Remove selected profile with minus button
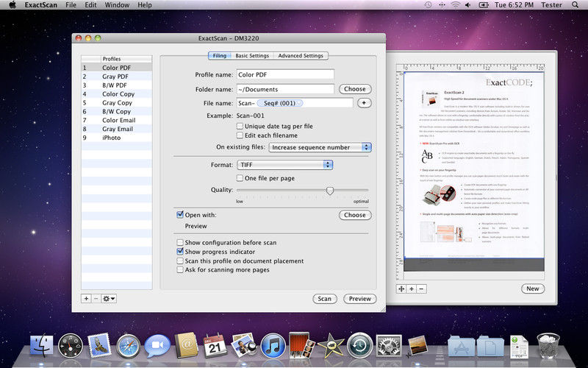The image size is (588, 368). pyautogui.click(x=96, y=299)
